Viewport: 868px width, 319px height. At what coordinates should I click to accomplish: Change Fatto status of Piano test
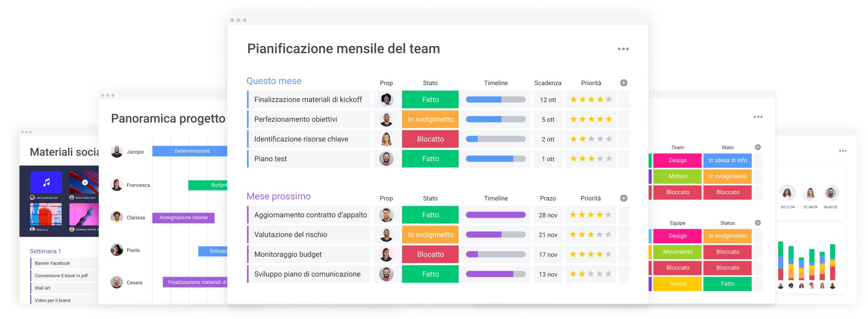[x=430, y=159]
